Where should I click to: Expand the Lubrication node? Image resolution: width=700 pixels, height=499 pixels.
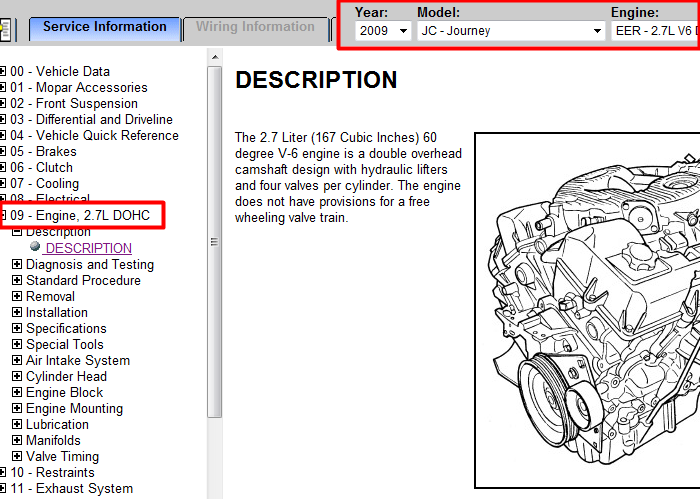pos(17,424)
